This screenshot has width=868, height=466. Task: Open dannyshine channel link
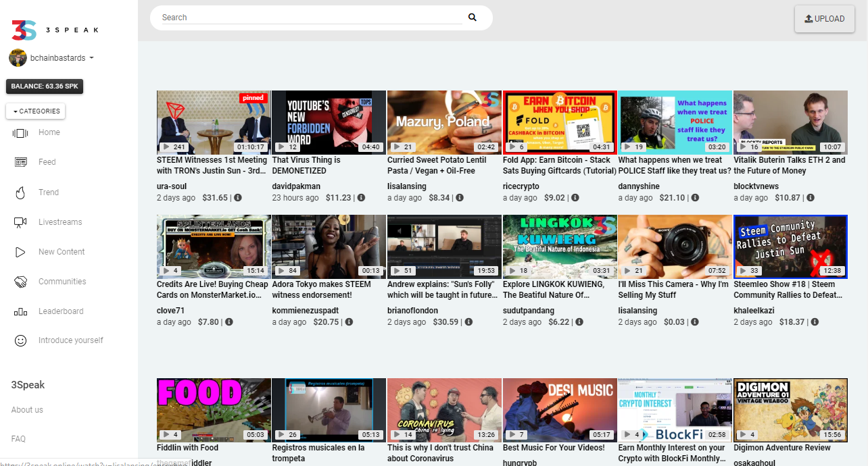[x=640, y=186]
